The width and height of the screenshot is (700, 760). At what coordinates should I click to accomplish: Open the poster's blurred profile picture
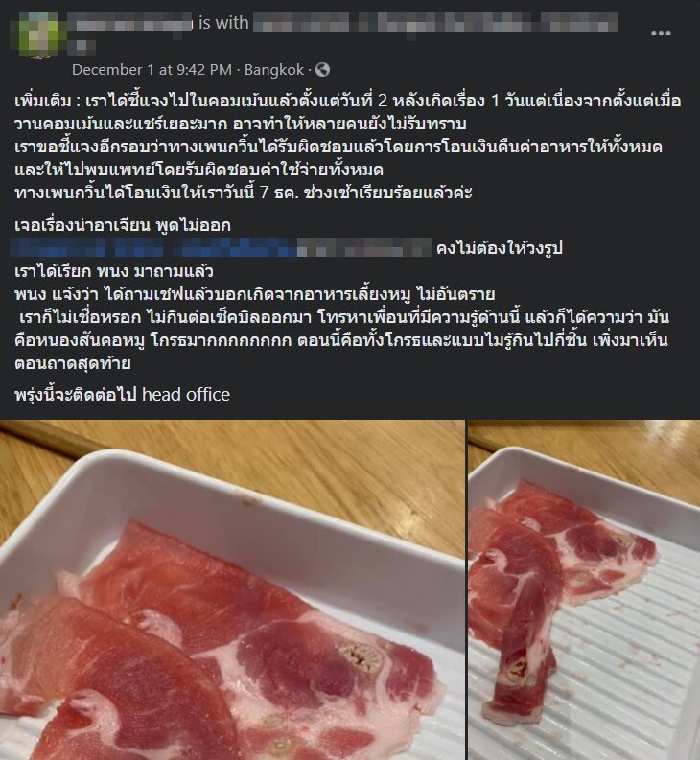click(x=37, y=35)
